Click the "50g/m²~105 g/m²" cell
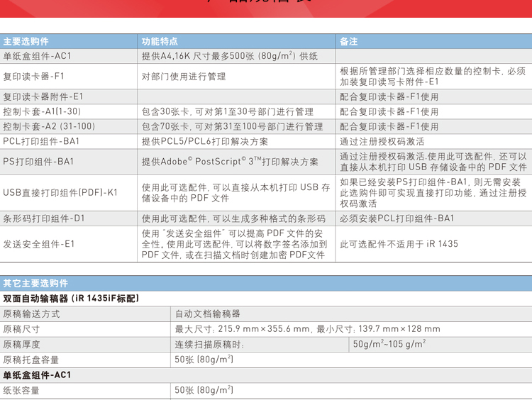Viewport: 532px width, 400px height. (x=389, y=344)
